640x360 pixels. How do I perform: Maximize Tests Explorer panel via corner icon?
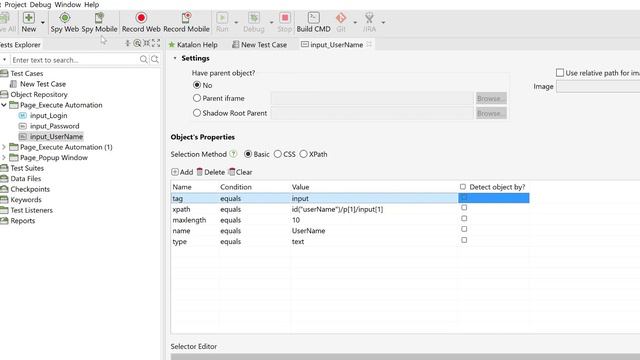[156, 43]
